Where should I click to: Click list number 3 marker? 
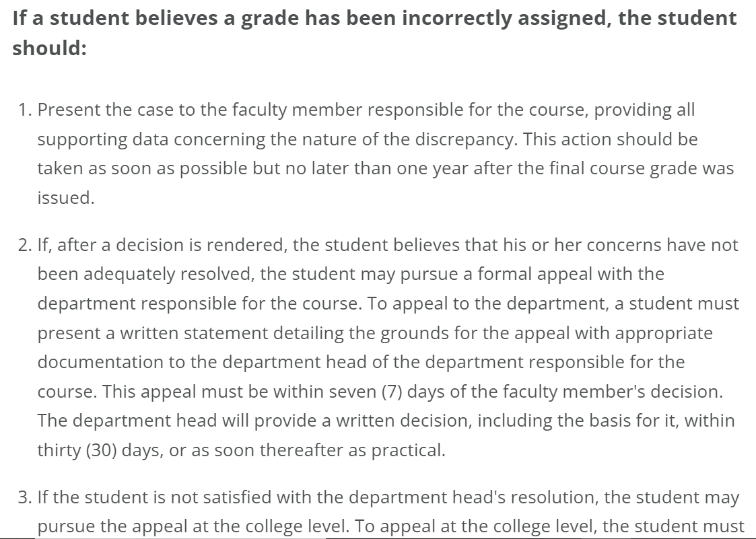pyautogui.click(x=24, y=498)
